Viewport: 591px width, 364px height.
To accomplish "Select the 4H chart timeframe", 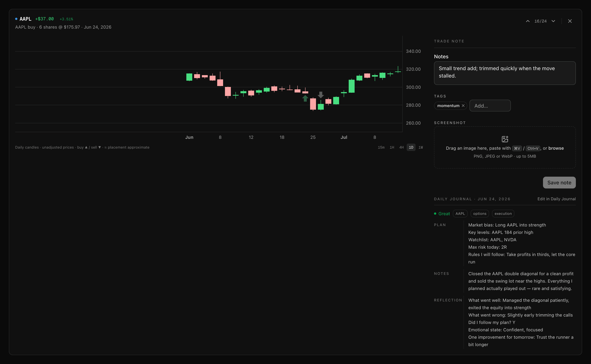I will (x=402, y=147).
